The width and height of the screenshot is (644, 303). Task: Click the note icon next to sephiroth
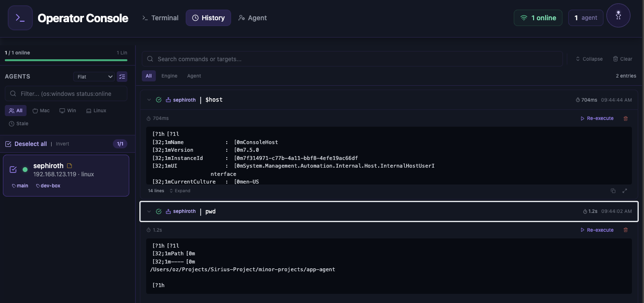tap(69, 166)
